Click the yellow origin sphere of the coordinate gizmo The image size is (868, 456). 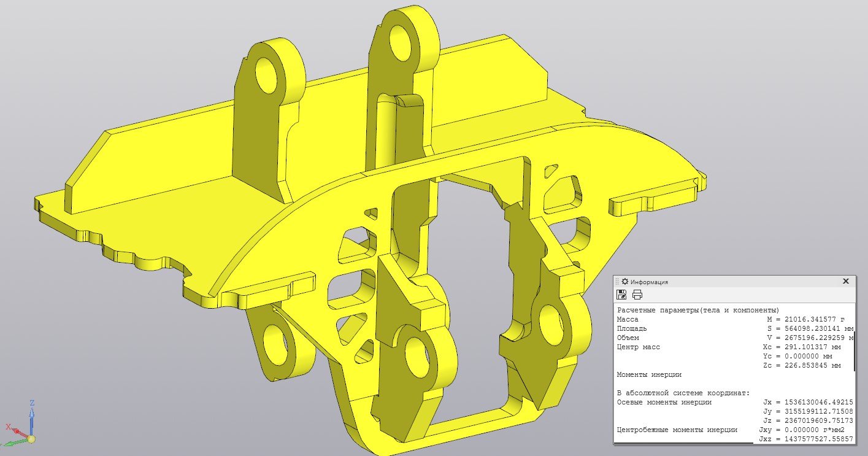(31, 438)
